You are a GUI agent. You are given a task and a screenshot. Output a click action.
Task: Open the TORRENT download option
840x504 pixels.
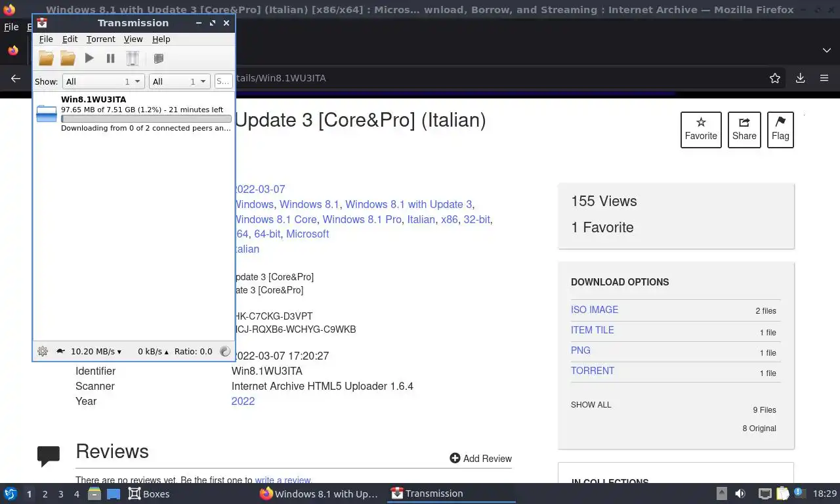tap(593, 371)
